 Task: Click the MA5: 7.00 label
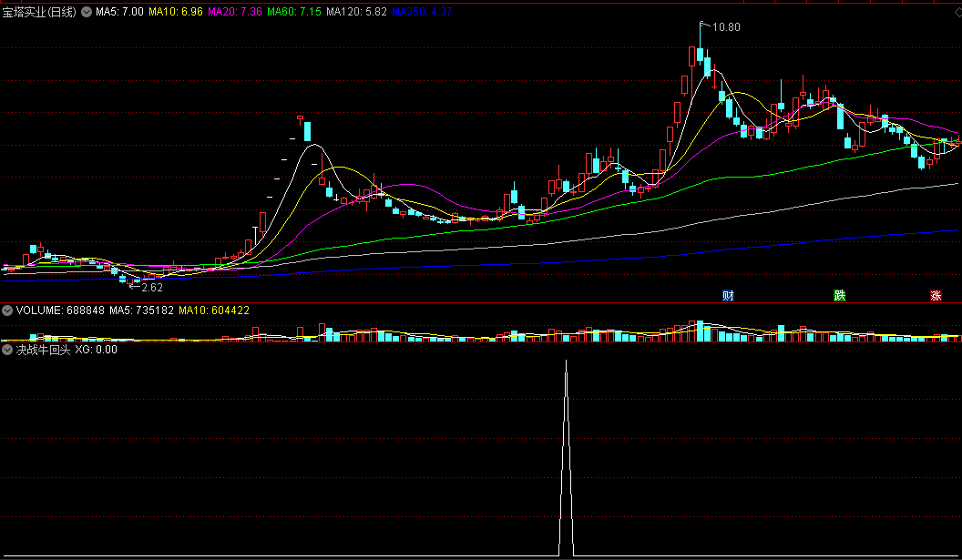point(119,12)
